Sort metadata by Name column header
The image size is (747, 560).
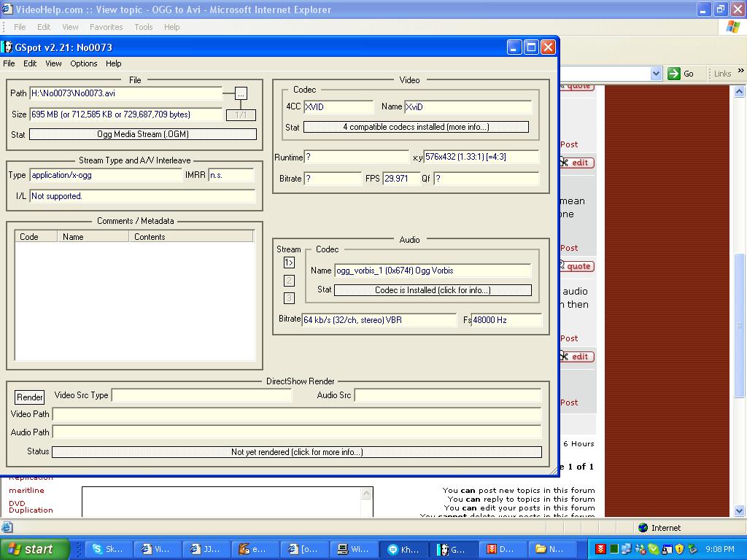pos(93,237)
